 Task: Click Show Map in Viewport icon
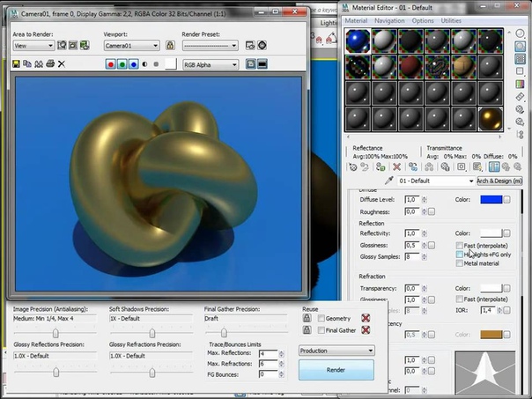pos(477,167)
